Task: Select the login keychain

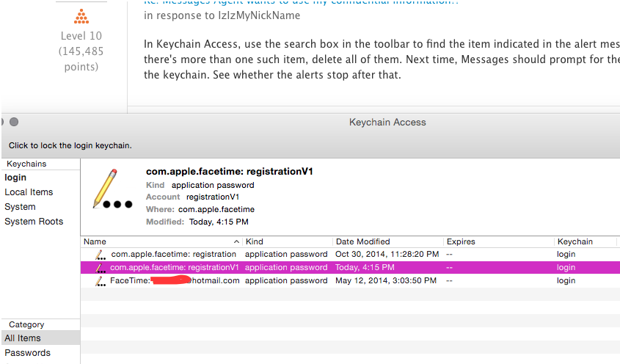Action: pyautogui.click(x=15, y=178)
